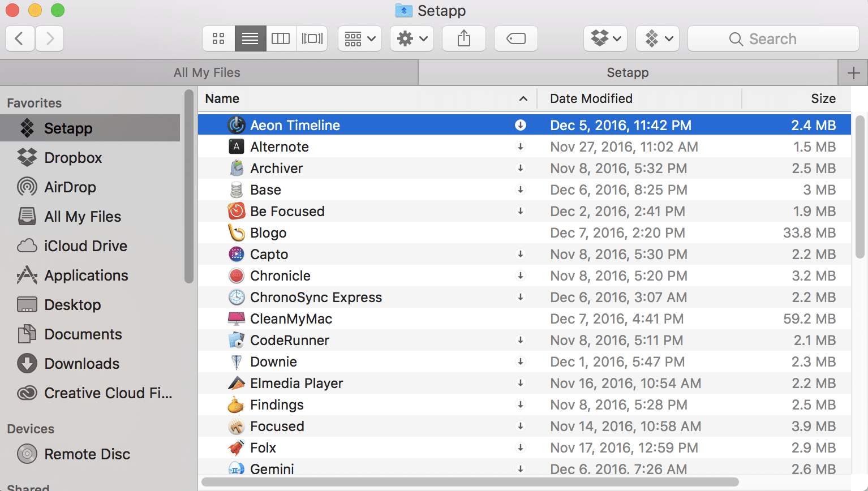Click the Downie app icon
The height and width of the screenshot is (491, 868).
pyautogui.click(x=237, y=361)
